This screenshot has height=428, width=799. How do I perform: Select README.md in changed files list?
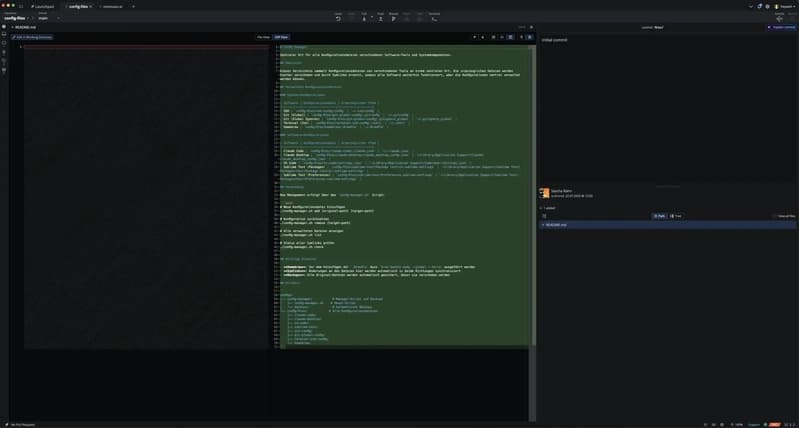[x=668, y=225]
